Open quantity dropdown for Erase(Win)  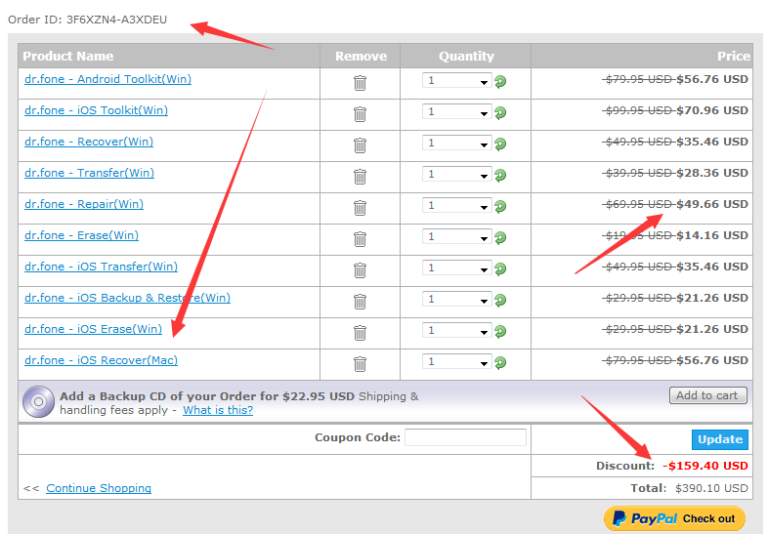click(457, 237)
